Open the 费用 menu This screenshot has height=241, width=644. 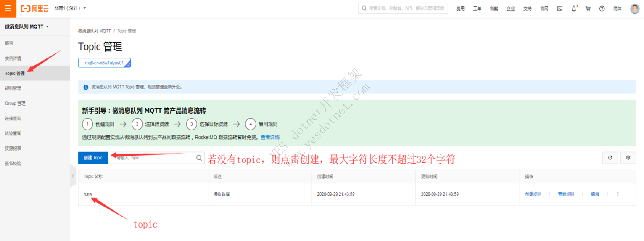point(460,8)
